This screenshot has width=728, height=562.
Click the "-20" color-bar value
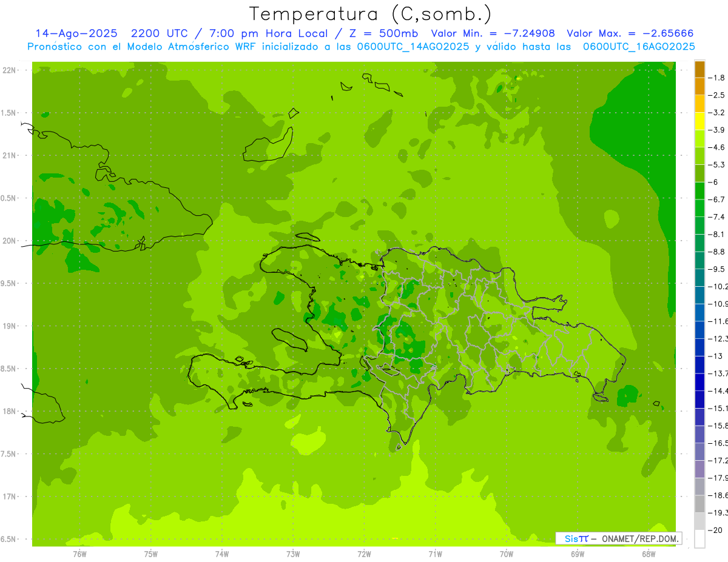coord(715,530)
